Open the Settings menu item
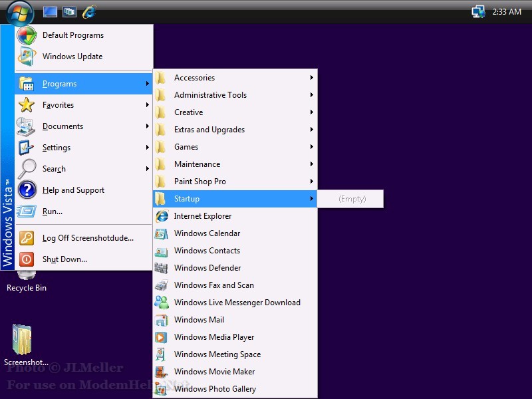This screenshot has height=399, width=532. [x=57, y=148]
